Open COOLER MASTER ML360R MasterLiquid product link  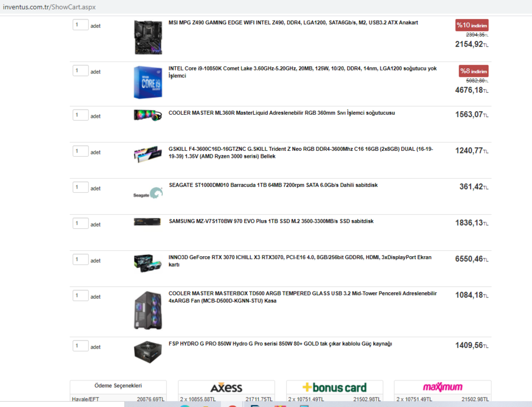coord(281,113)
